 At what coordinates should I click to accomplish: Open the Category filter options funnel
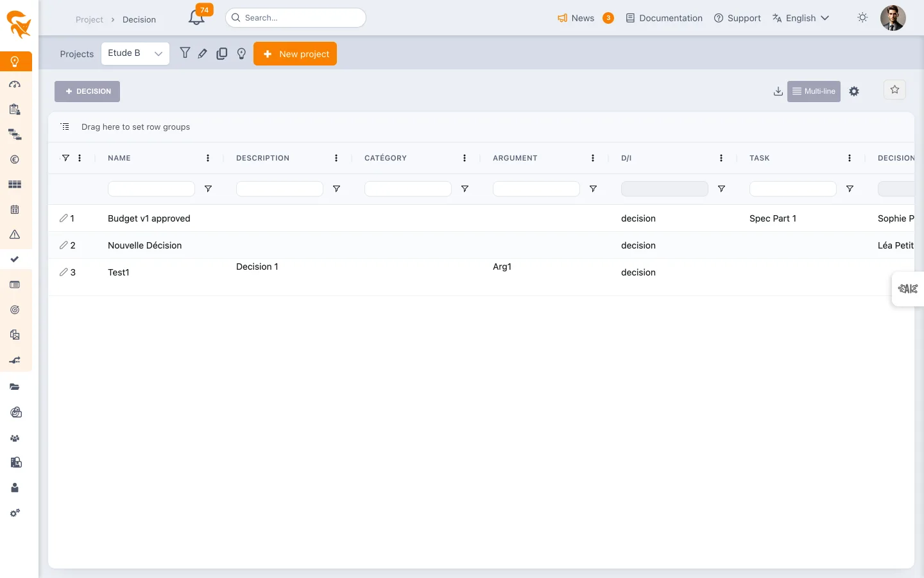465,189
